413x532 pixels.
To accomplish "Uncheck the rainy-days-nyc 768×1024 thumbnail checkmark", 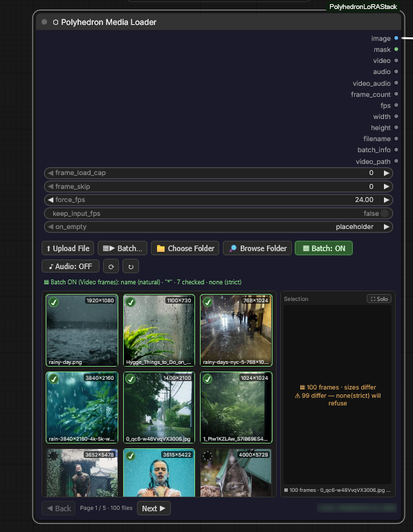I will pyautogui.click(x=208, y=302).
